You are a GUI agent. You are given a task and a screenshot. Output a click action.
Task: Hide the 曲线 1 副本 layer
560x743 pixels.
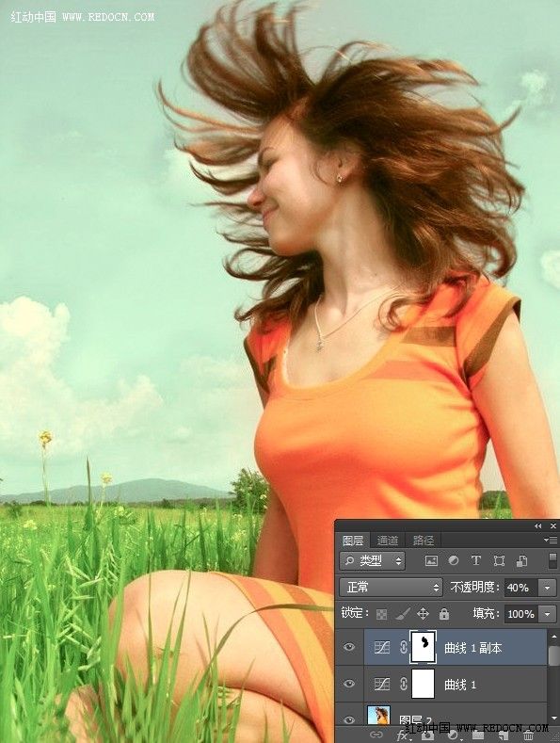349,647
